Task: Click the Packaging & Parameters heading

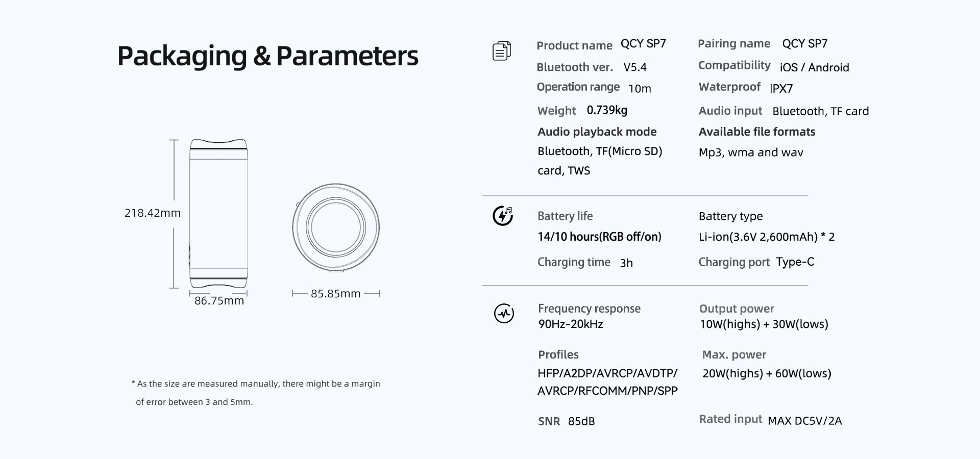Action: [267, 56]
